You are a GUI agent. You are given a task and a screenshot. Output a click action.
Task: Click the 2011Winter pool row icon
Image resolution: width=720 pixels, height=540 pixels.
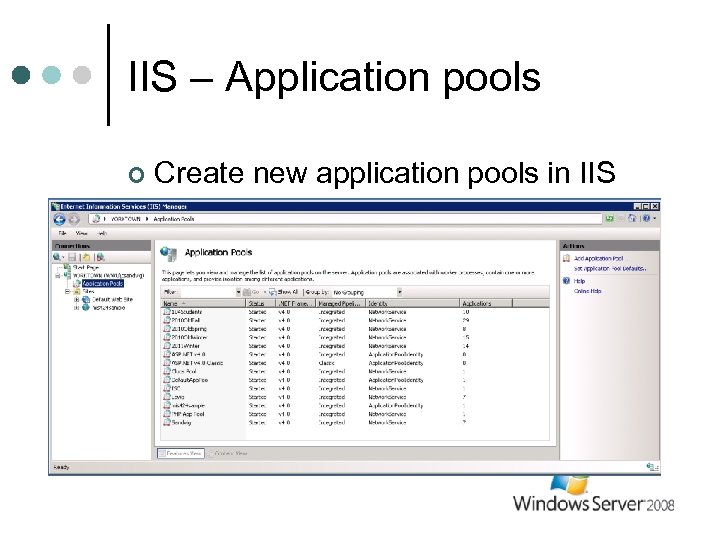pos(167,346)
